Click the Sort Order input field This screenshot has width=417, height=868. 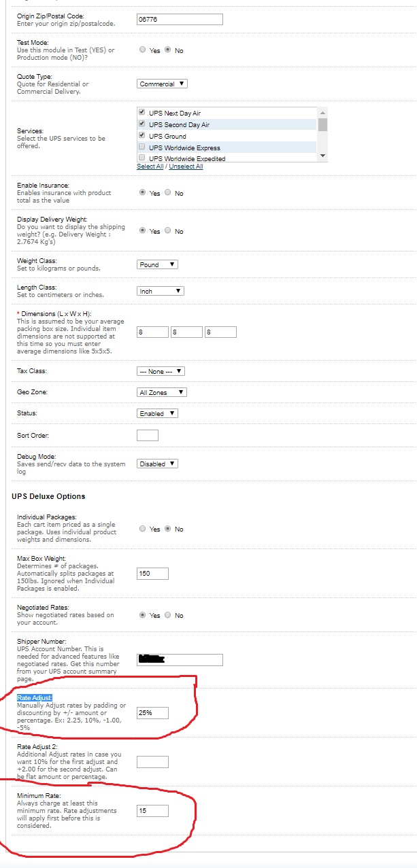148,435
